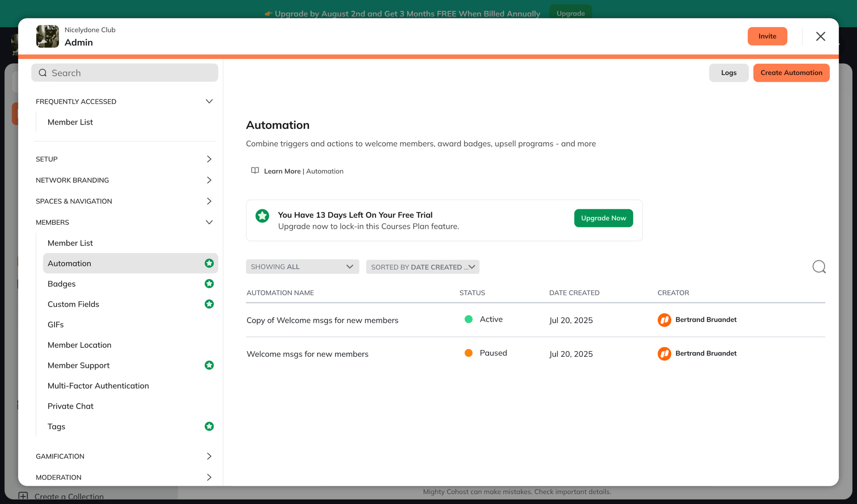Click the Custom Fields premium star icon
This screenshot has height=504, width=857.
pos(209,304)
